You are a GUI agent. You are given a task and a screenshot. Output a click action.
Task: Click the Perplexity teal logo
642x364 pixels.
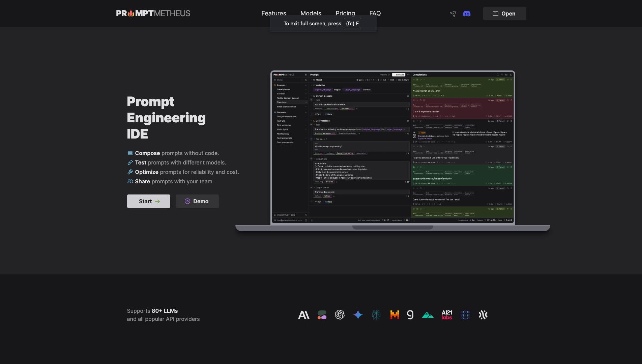[x=376, y=315]
